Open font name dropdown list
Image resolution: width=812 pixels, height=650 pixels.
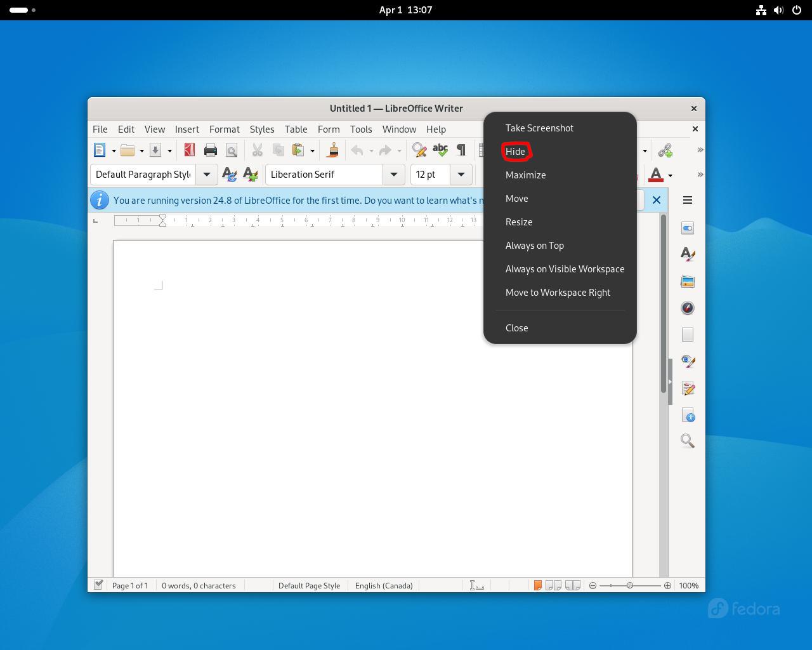[394, 175]
